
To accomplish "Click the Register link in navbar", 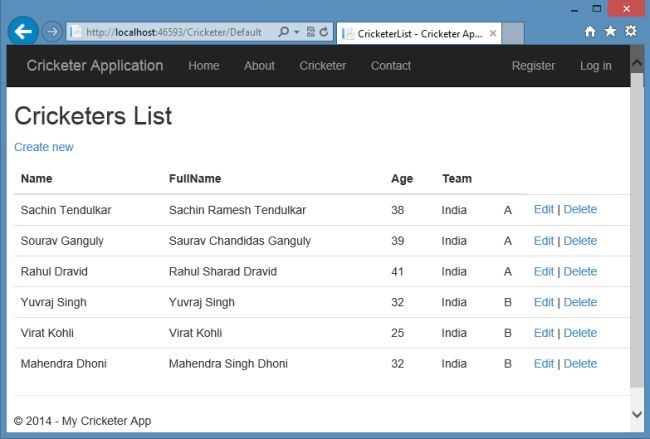I will [x=533, y=66].
